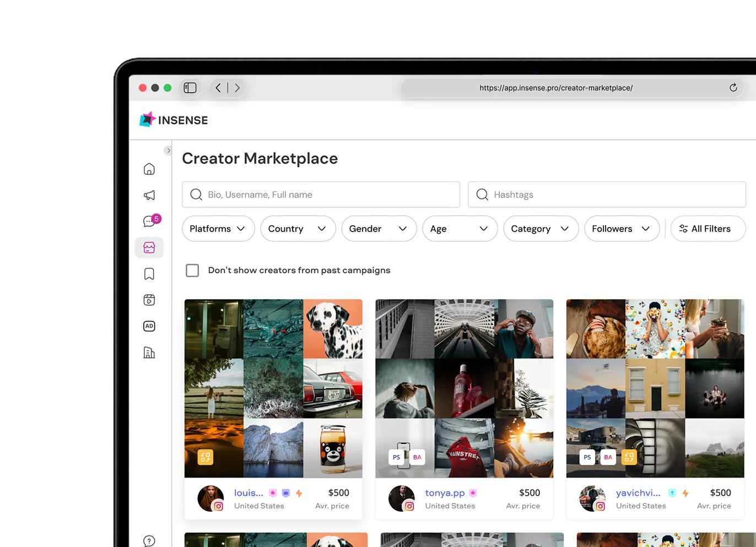Open saved creators via the bookmark icon
756x547 pixels.
[149, 273]
